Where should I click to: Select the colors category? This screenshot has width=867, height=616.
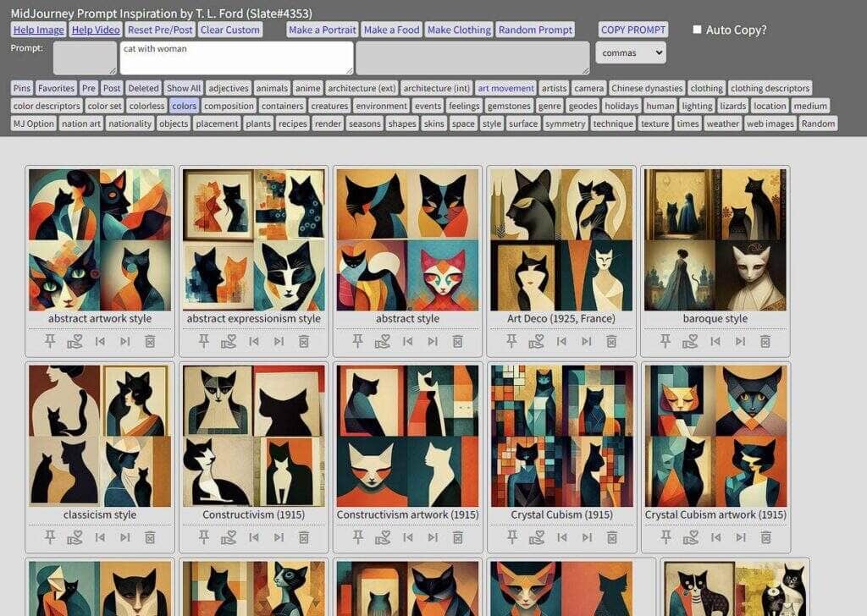pos(184,106)
